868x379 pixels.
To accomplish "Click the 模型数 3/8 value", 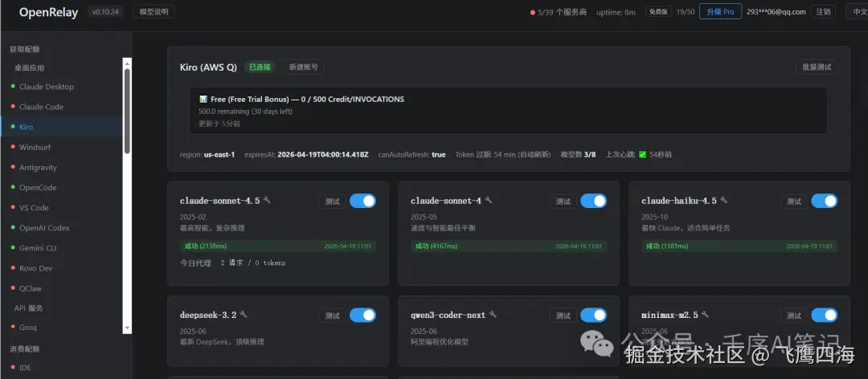I will (x=590, y=154).
